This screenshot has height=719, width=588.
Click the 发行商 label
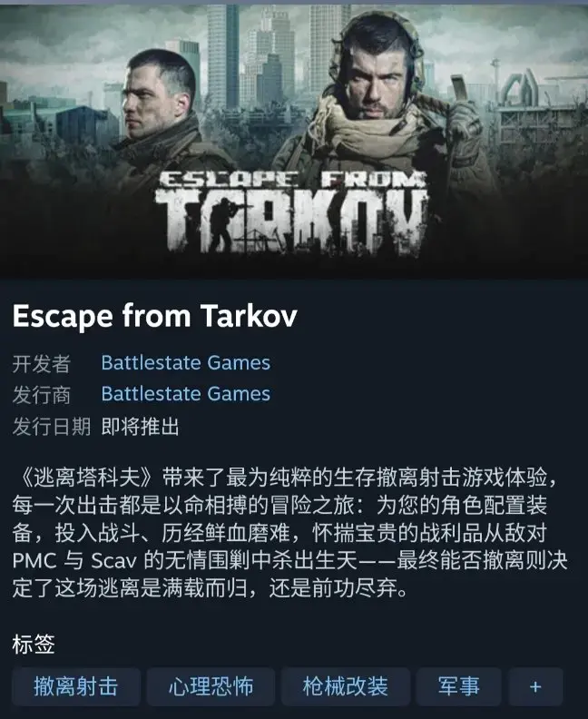coord(41,395)
